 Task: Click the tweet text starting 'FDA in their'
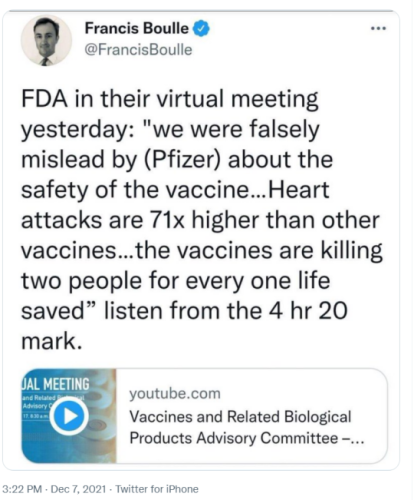[202, 220]
